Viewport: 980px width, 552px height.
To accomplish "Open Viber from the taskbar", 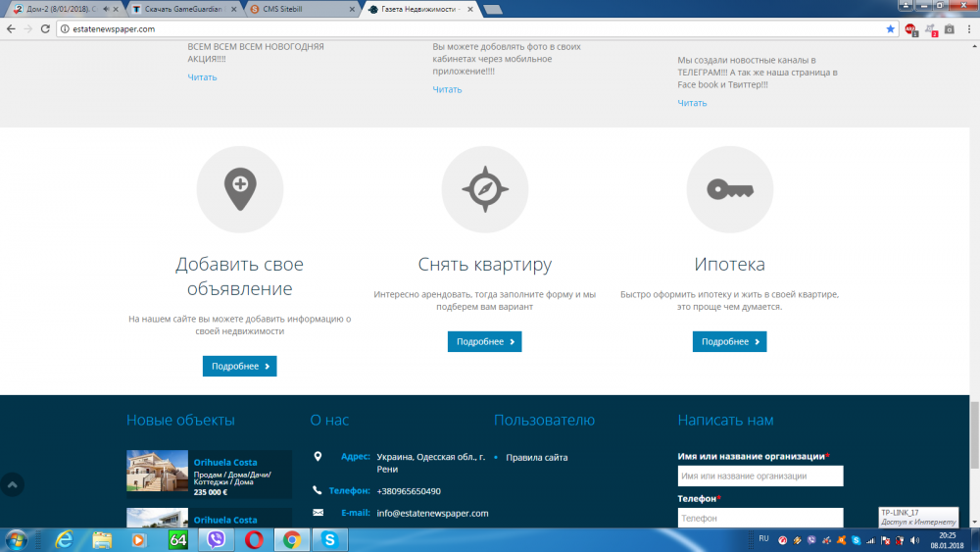I will [216, 539].
